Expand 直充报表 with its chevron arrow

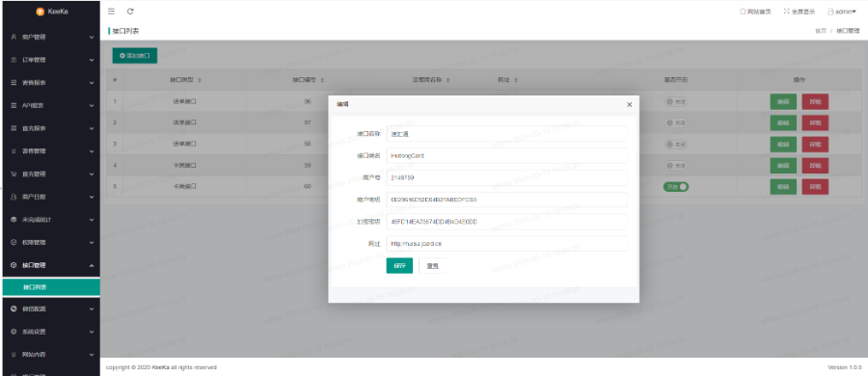(92, 128)
